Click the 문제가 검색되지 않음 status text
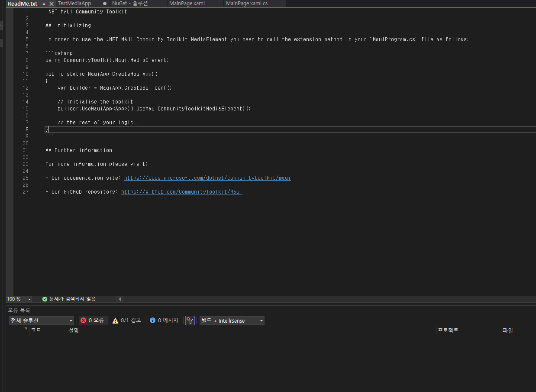Image resolution: width=536 pixels, height=392 pixels. tap(72, 299)
